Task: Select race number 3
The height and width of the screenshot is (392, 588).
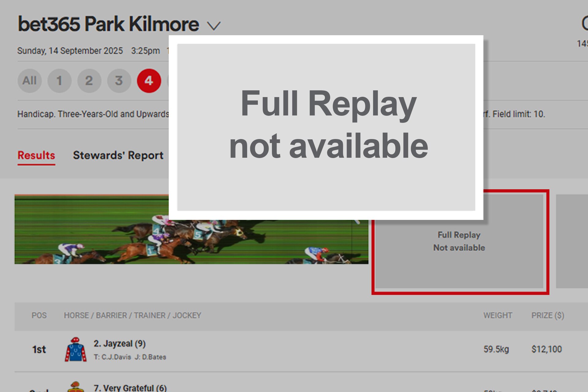Action: click(x=119, y=81)
